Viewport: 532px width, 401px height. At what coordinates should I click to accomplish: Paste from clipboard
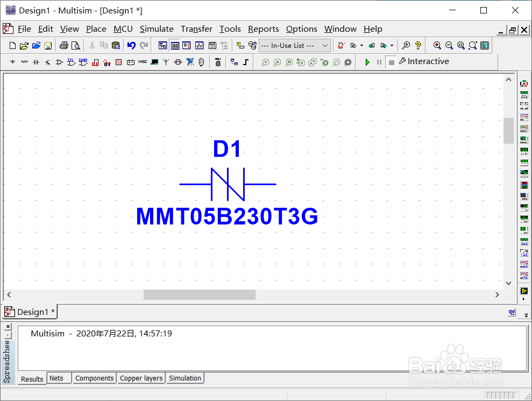116,46
